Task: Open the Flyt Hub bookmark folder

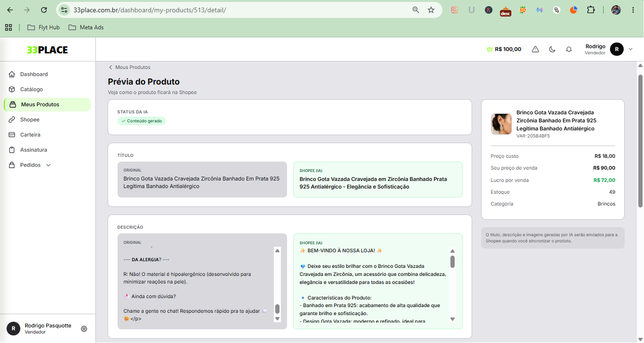Action: (x=43, y=27)
